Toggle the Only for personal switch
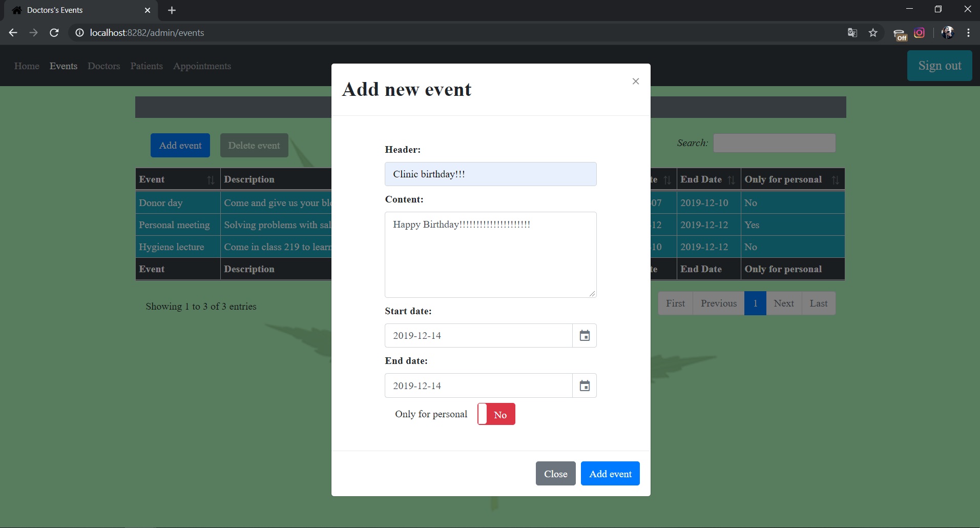 496,414
